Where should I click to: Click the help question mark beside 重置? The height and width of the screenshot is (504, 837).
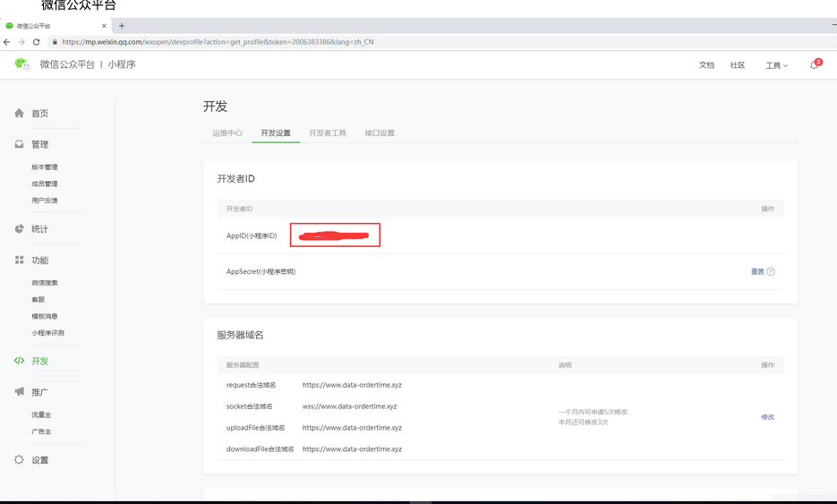point(770,272)
